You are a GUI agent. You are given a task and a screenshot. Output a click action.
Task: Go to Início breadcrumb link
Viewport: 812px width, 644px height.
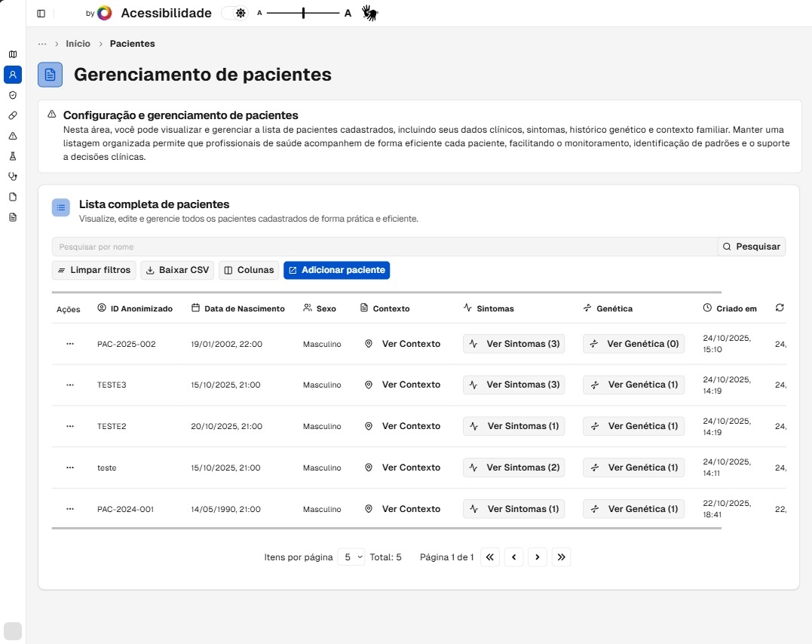pos(78,44)
